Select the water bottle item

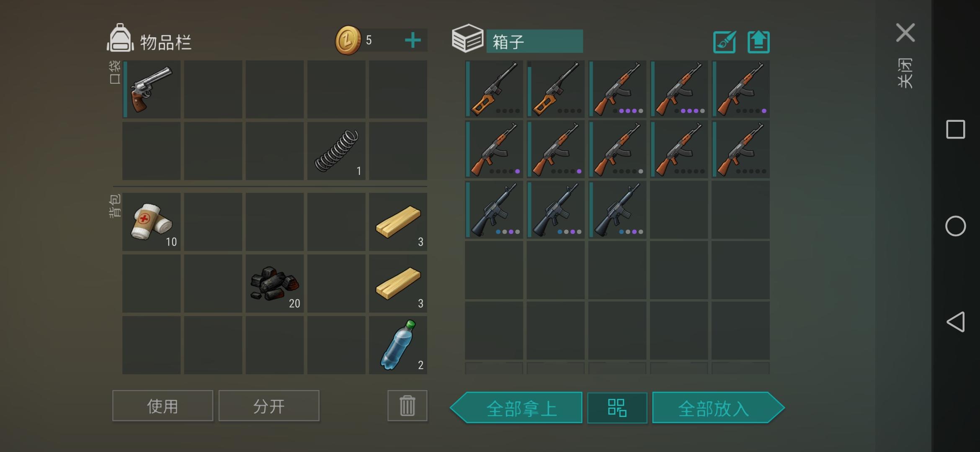coord(398,345)
